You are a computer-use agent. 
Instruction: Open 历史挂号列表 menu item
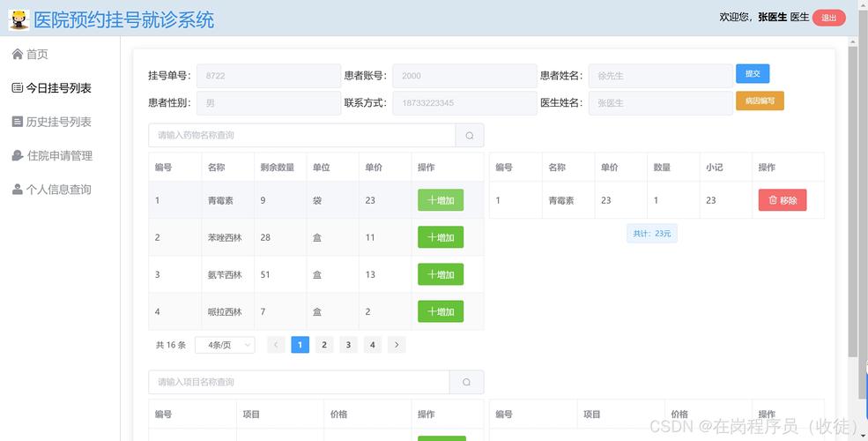click(60, 122)
